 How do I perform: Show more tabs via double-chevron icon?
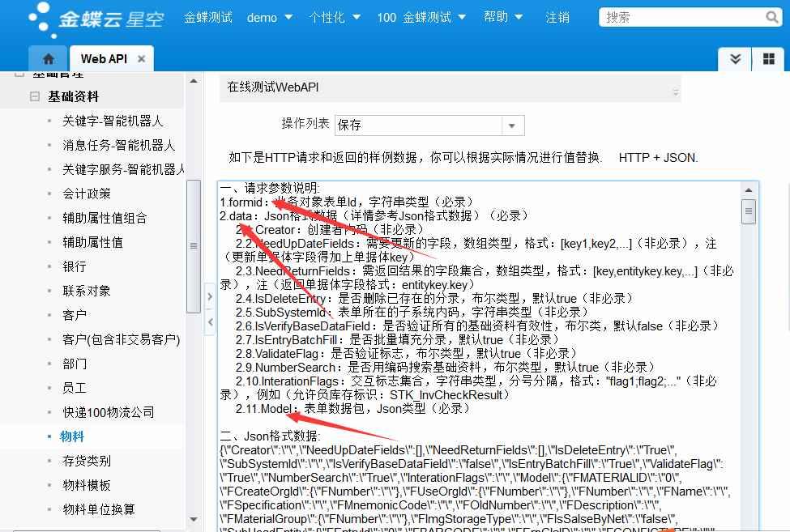(x=735, y=58)
